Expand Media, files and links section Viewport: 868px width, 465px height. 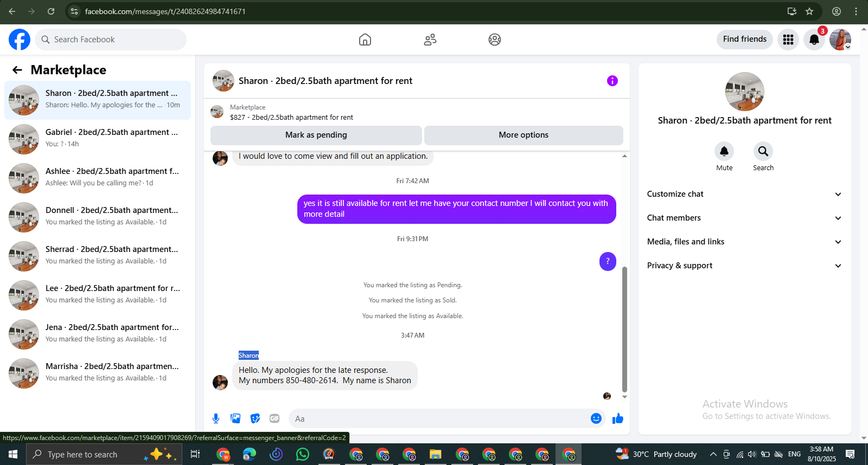coord(744,242)
